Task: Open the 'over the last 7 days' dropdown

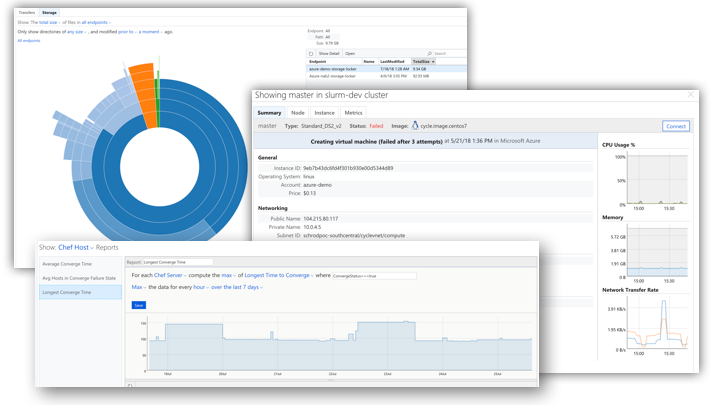Action: [236, 287]
